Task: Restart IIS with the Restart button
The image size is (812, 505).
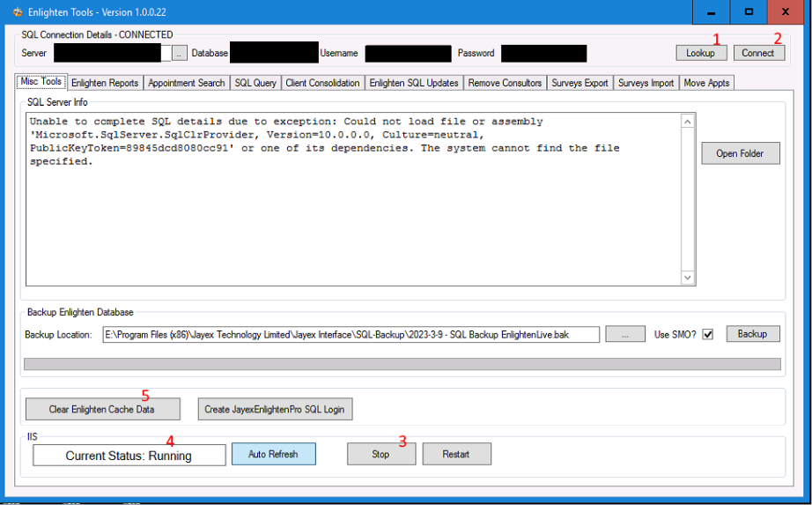Action: click(x=456, y=454)
